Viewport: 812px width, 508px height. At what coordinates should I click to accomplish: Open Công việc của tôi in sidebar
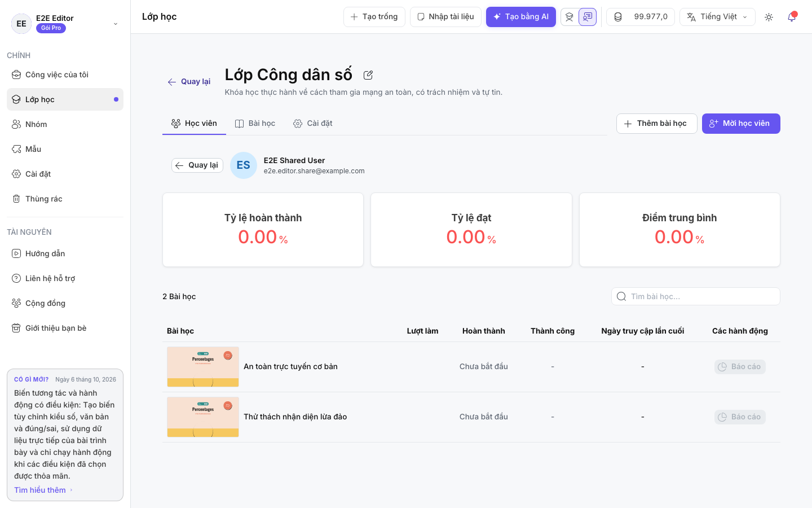pyautogui.click(x=65, y=75)
